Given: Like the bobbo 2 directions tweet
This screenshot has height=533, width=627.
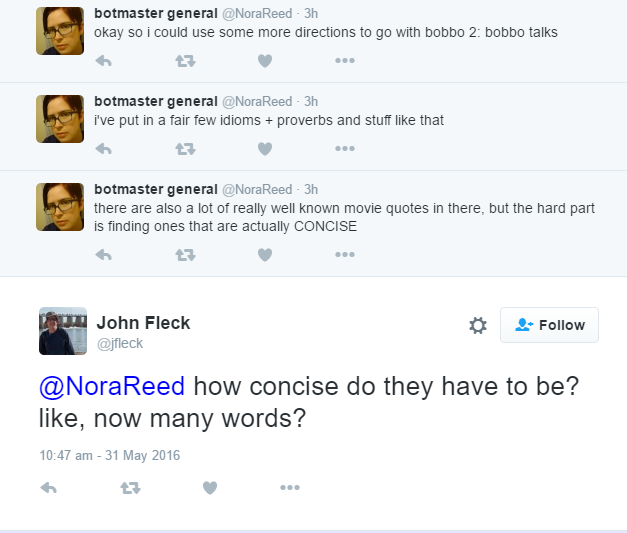Looking at the screenshot, I should coord(265,61).
